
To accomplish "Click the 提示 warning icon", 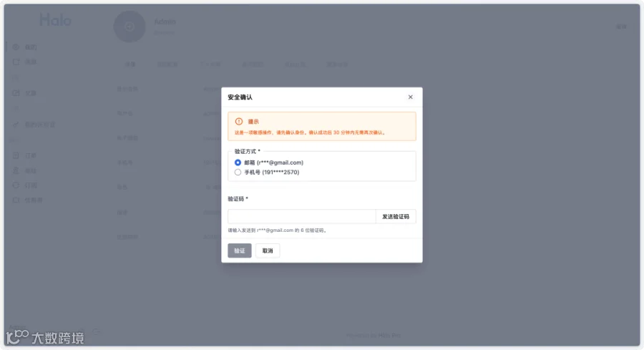I will [238, 122].
